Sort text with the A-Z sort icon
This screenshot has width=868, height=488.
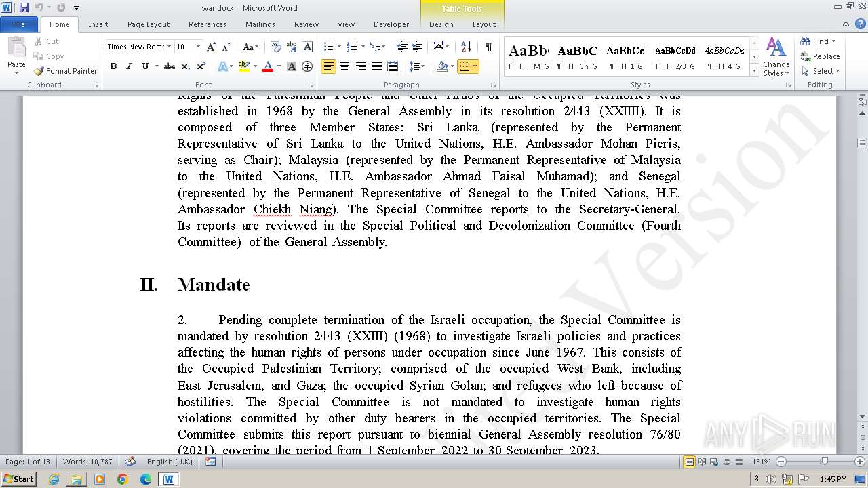[x=466, y=47]
